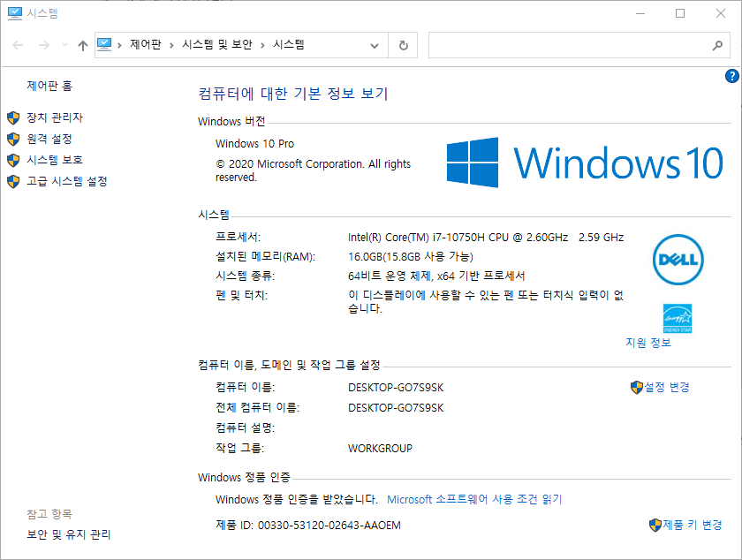Refresh the page with the refresh button

[x=403, y=45]
